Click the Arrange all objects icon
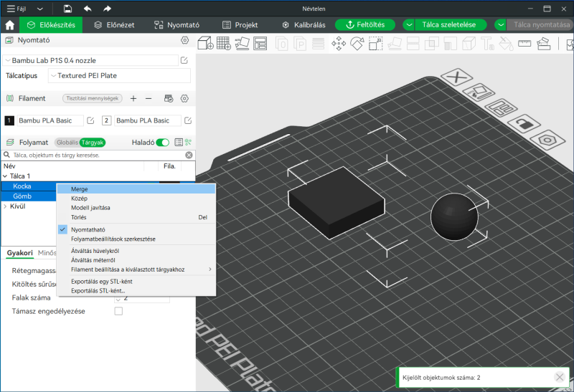574x392 pixels. [260, 44]
